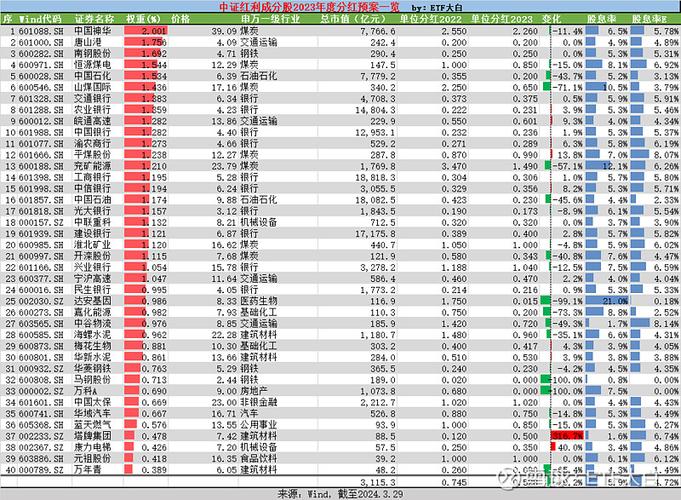This screenshot has height=500, width=681.
Task: Select the 股息率E column header
Action: pyautogui.click(x=649, y=19)
